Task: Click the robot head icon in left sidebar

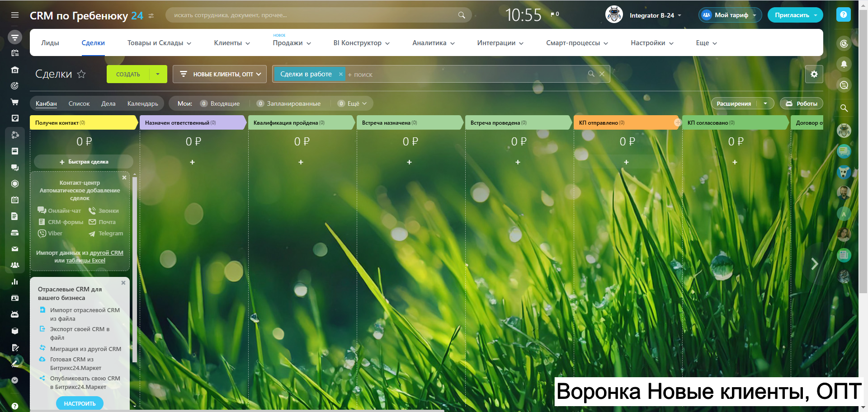Action: tap(15, 314)
